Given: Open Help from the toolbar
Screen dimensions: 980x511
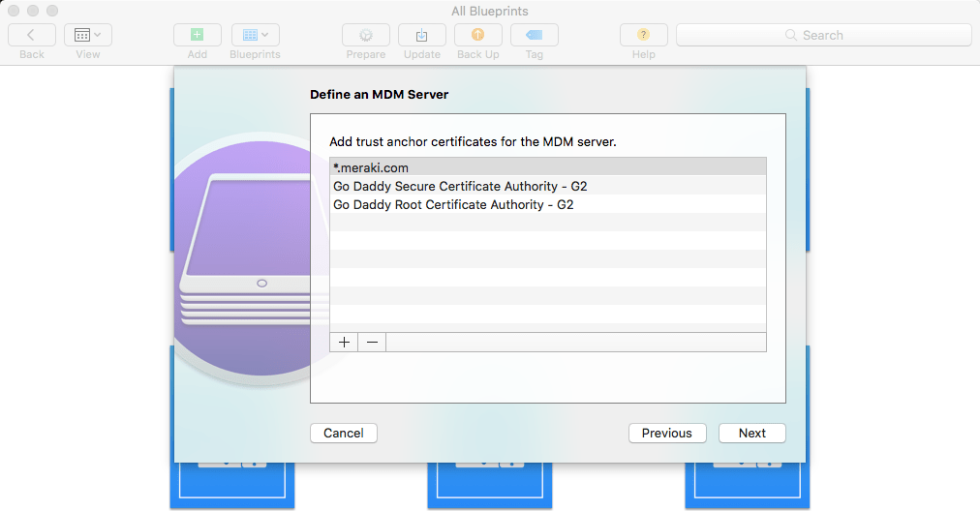Looking at the screenshot, I should 644,35.
